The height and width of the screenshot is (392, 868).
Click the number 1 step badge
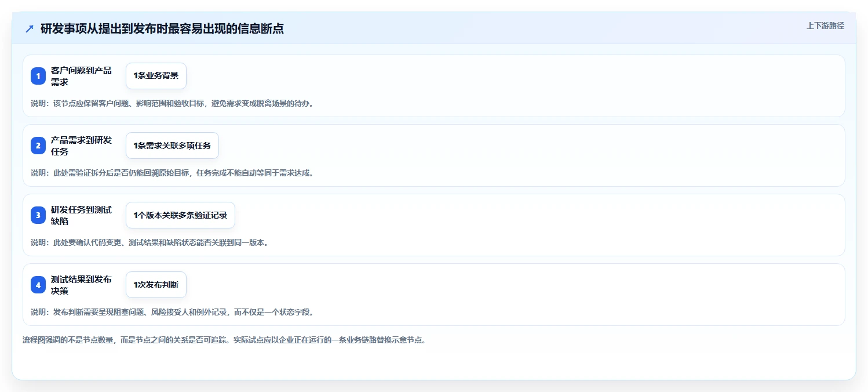(x=38, y=76)
